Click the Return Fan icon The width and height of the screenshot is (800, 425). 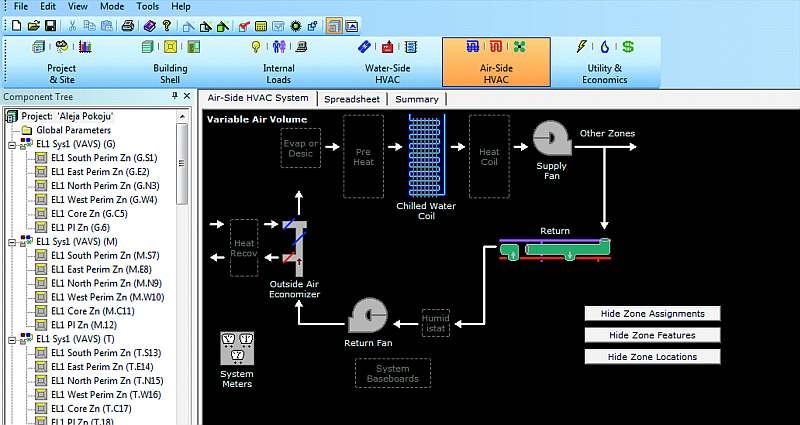click(x=368, y=315)
